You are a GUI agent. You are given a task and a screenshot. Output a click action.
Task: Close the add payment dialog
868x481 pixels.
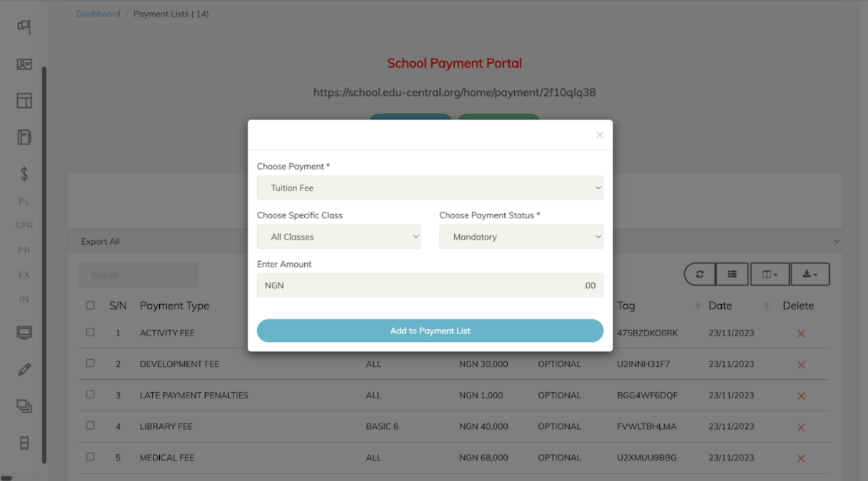tap(599, 135)
